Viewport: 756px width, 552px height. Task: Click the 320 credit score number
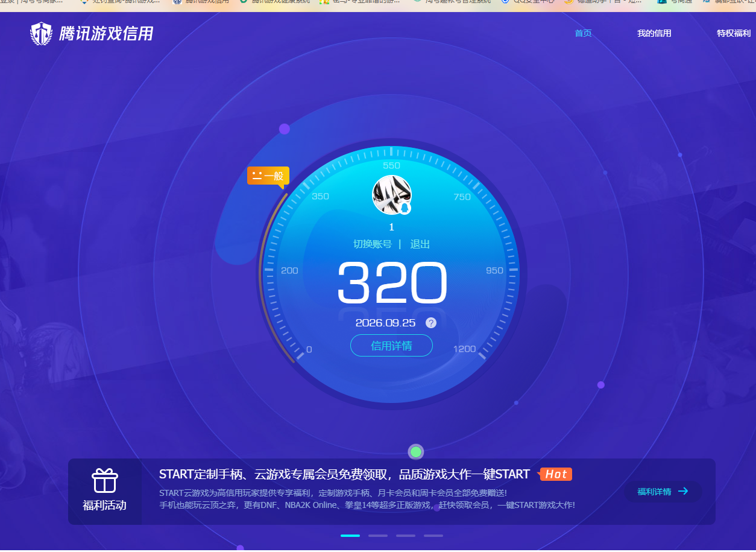[x=392, y=282]
